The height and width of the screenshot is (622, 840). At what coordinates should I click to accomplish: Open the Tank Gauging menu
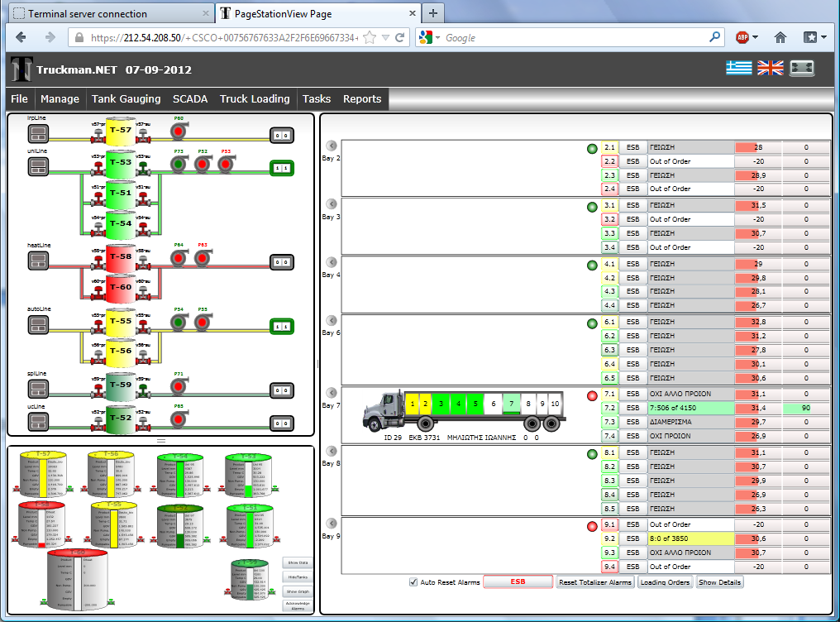126,98
